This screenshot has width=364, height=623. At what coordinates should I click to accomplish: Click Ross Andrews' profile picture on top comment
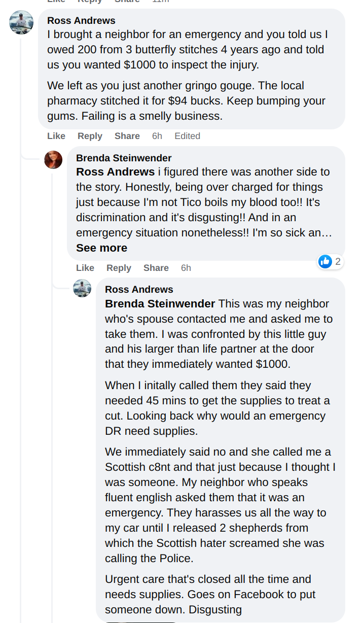(x=21, y=22)
